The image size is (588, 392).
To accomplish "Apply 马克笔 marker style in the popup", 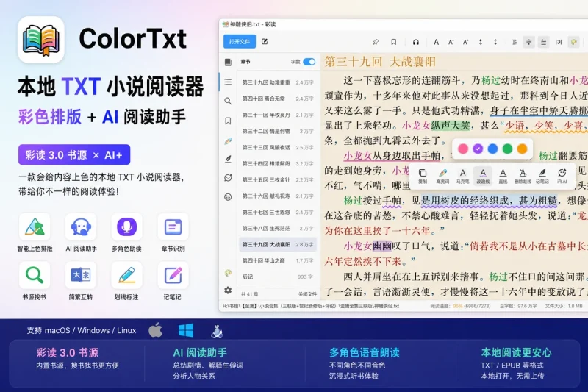I will [x=463, y=176].
